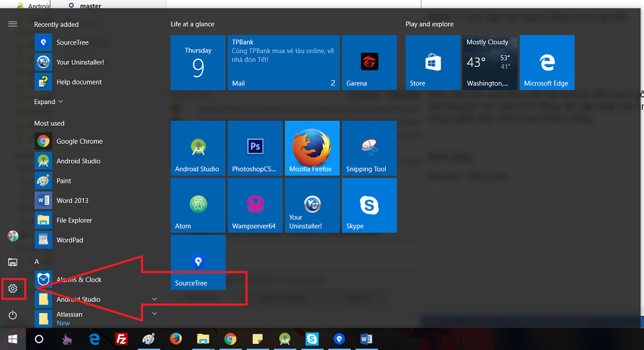Expand the Recently added list

(x=48, y=101)
